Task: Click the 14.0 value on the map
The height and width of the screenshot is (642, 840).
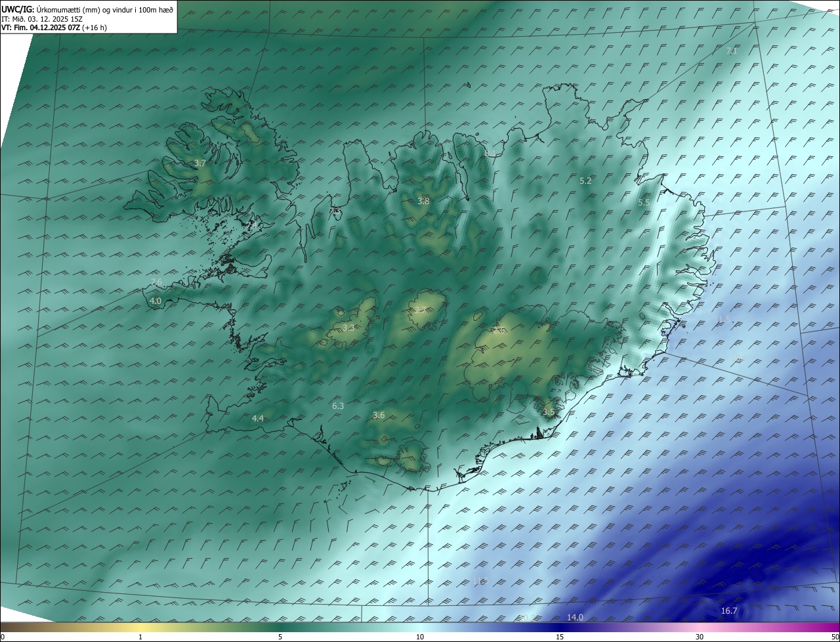Action: click(575, 617)
